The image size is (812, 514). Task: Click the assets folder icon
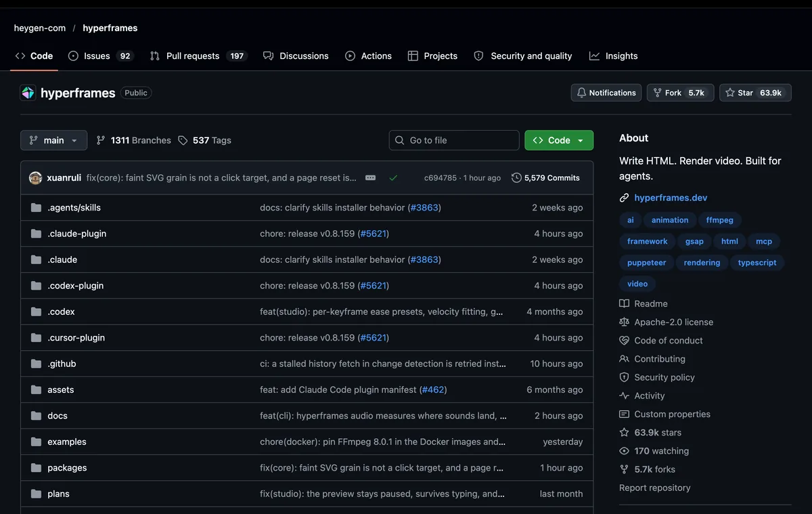click(36, 389)
